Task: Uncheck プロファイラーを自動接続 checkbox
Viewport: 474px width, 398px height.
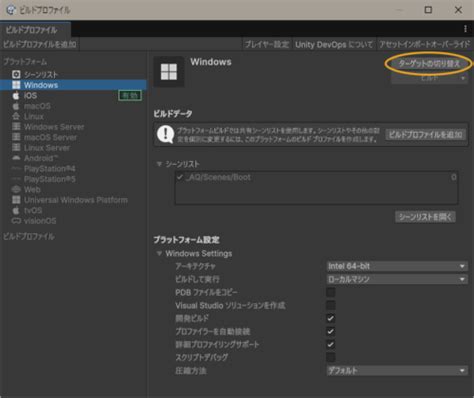Action: point(331,331)
